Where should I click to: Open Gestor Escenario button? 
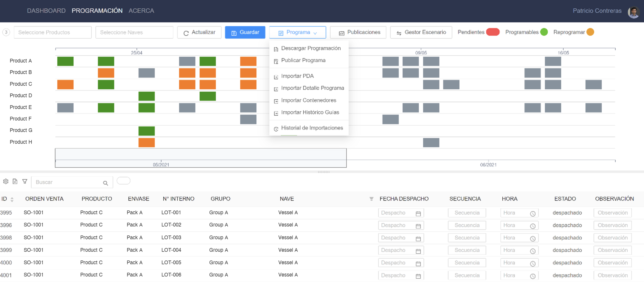coord(421,32)
